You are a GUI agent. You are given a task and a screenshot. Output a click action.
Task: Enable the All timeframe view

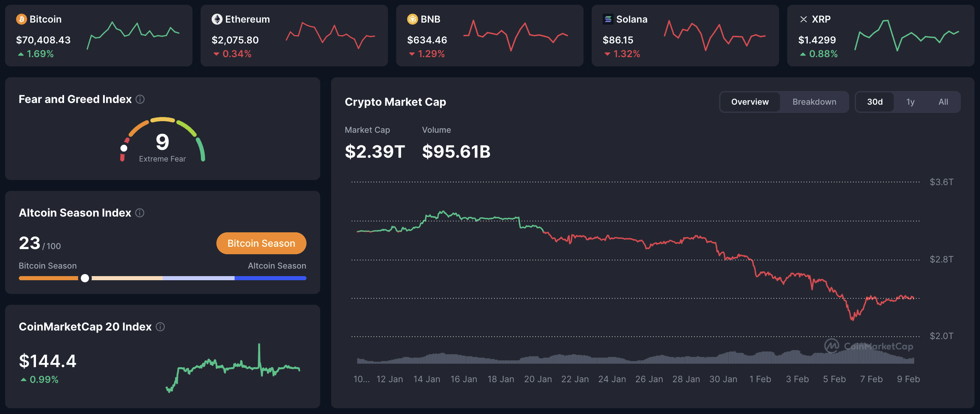click(943, 102)
